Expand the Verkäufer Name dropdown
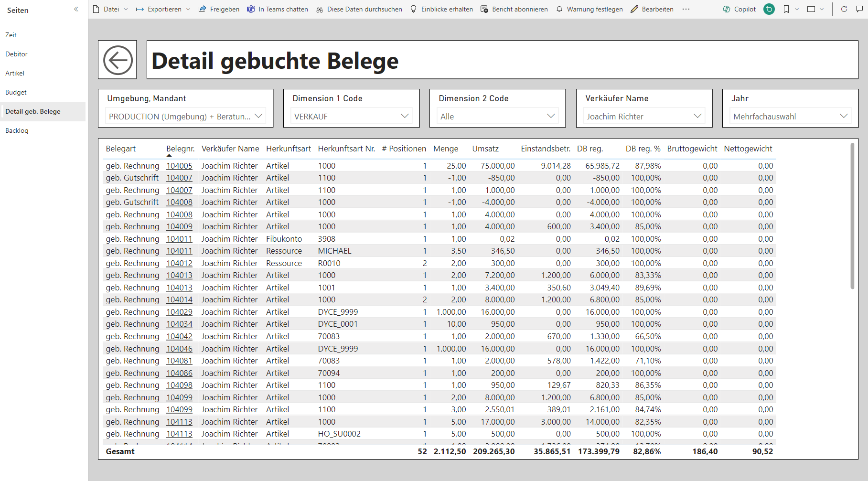The width and height of the screenshot is (868, 481). [697, 116]
